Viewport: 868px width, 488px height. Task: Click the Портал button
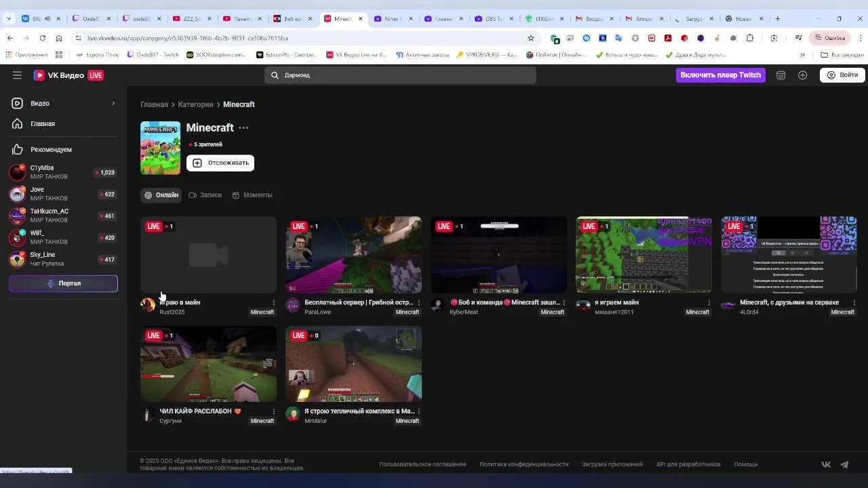point(63,283)
